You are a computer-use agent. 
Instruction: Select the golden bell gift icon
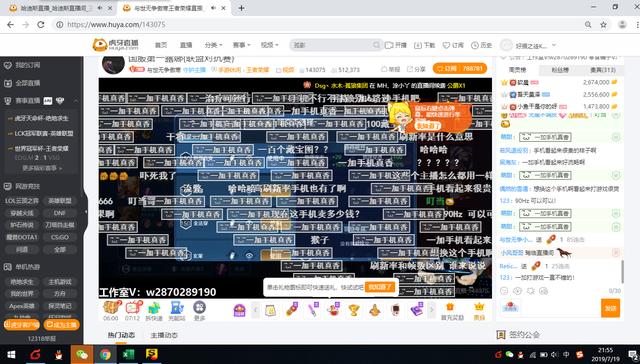point(375,310)
